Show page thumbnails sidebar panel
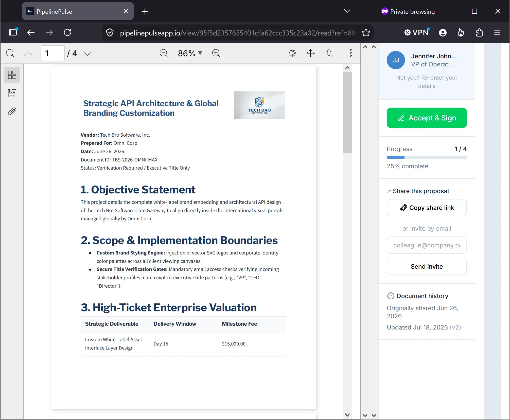The height and width of the screenshot is (420, 510). pyautogui.click(x=12, y=75)
